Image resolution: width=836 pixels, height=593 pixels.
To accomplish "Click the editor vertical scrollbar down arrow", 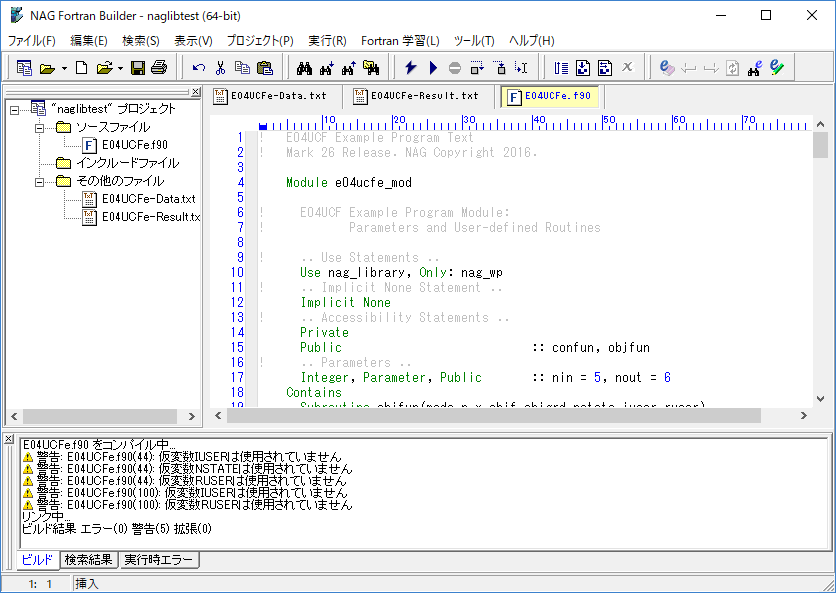I will tap(821, 399).
